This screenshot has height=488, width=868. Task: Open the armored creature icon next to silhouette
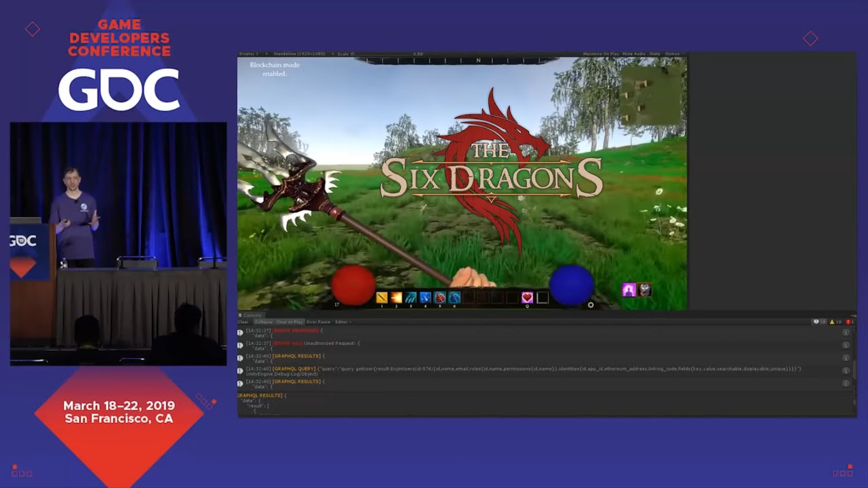pos(644,290)
